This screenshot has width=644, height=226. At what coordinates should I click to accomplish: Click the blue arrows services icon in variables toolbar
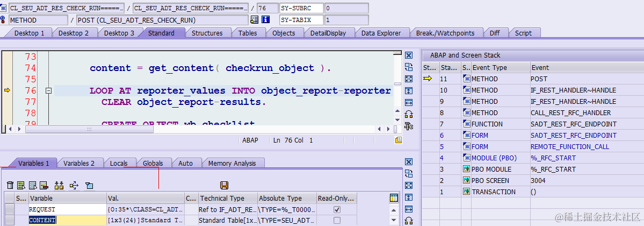tap(74, 186)
